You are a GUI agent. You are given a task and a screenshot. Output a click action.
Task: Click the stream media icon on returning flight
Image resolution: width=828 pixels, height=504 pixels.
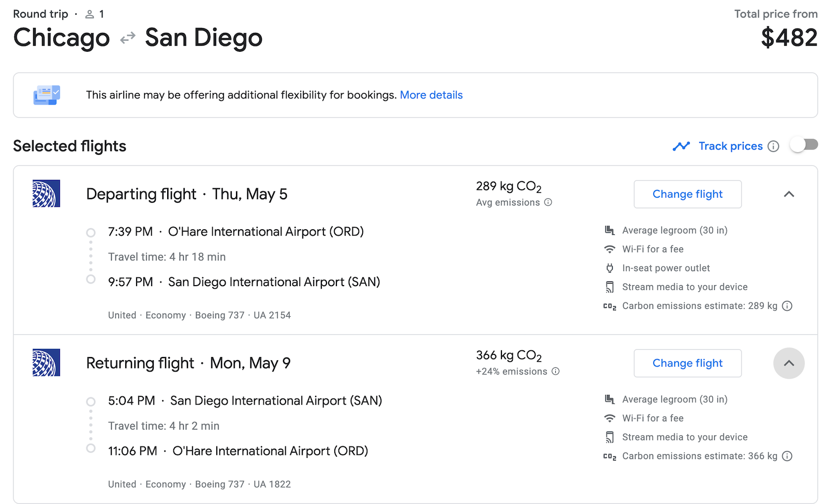point(609,437)
